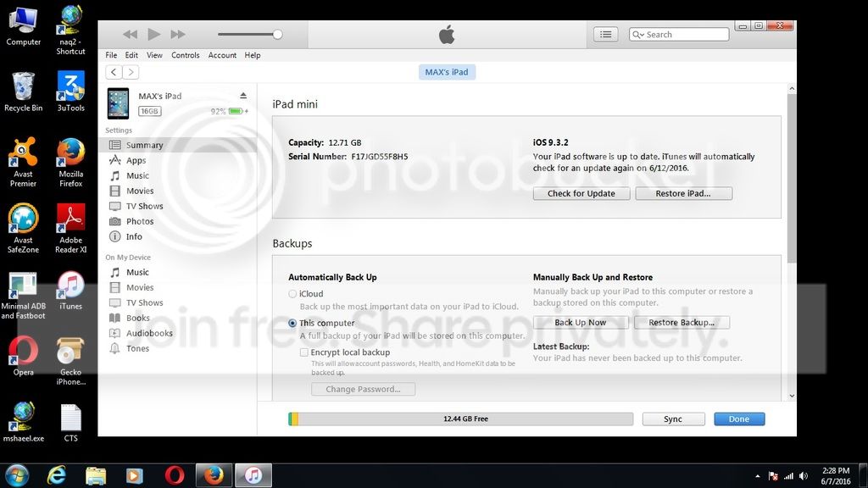This screenshot has width=868, height=488.
Task: Click Back Up Now button
Action: pos(581,323)
